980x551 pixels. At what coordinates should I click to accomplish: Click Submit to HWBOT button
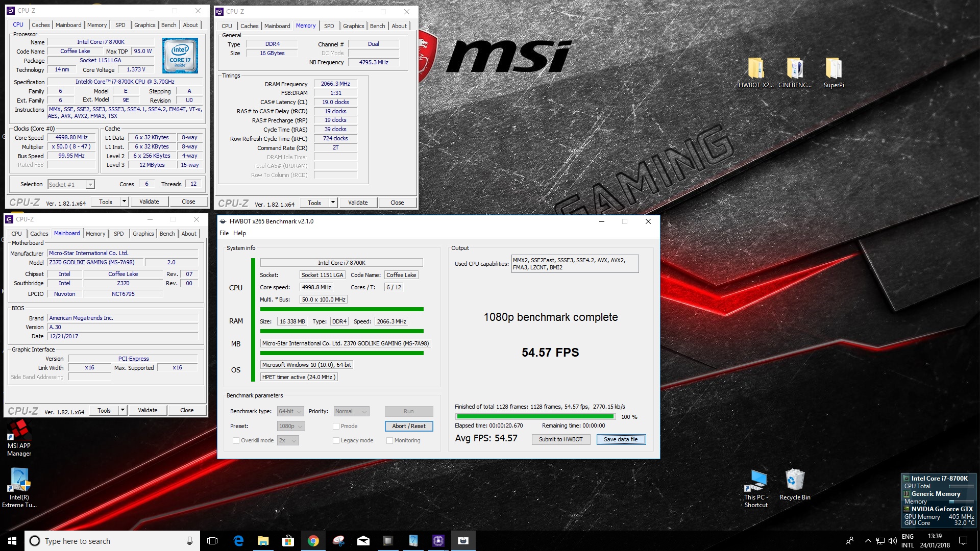[x=560, y=439]
